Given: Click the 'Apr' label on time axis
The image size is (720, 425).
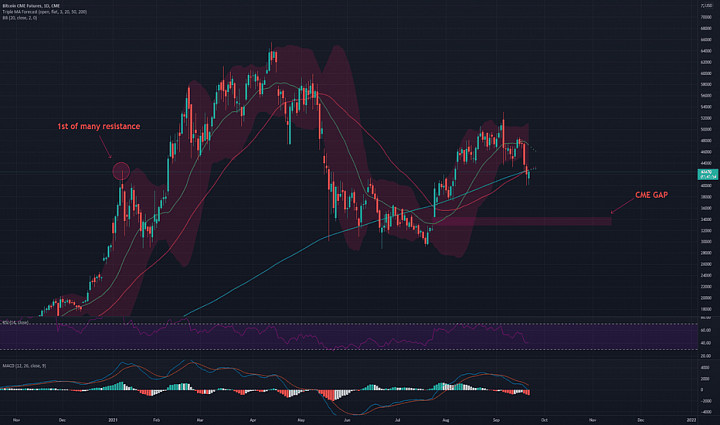Looking at the screenshot, I should (253, 420).
